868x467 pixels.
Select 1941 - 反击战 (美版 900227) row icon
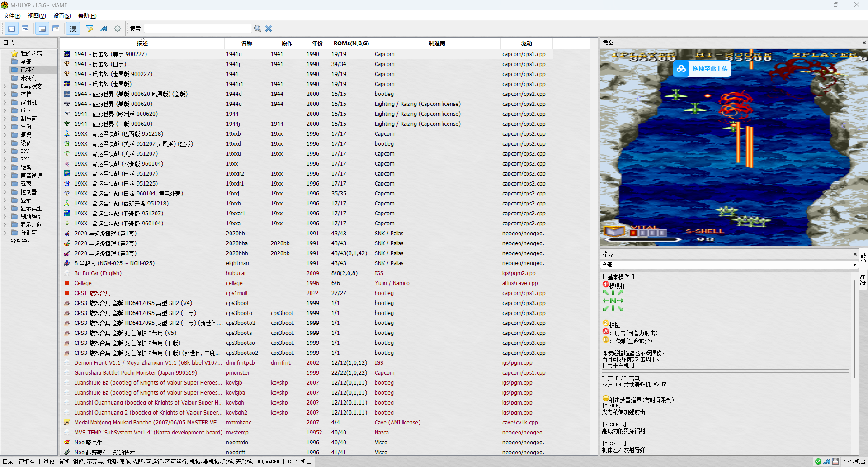coord(67,54)
